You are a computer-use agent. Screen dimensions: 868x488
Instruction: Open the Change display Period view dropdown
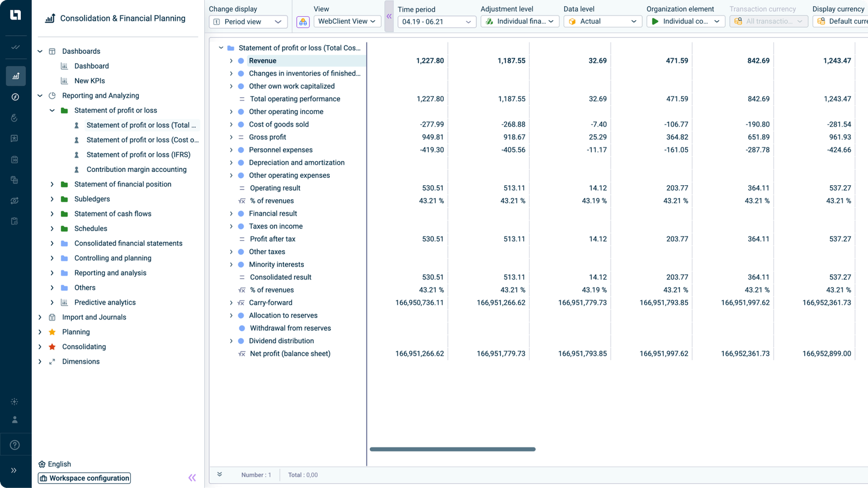pyautogui.click(x=248, y=22)
